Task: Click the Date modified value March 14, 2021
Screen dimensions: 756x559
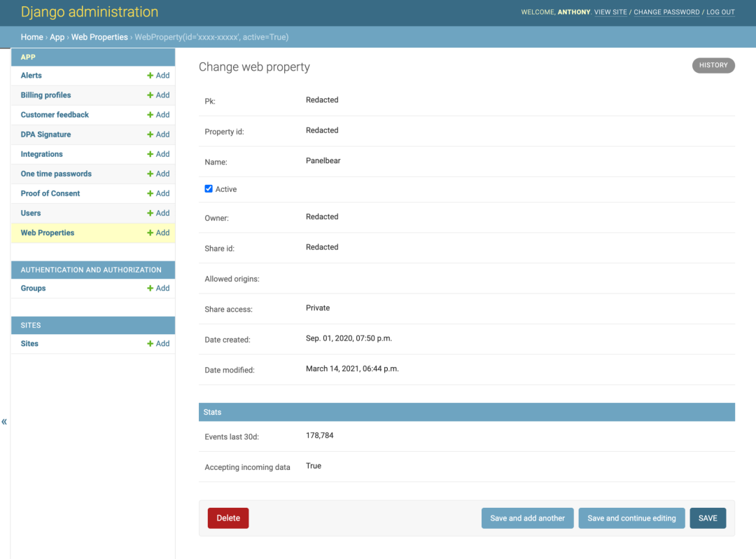Action: click(352, 368)
